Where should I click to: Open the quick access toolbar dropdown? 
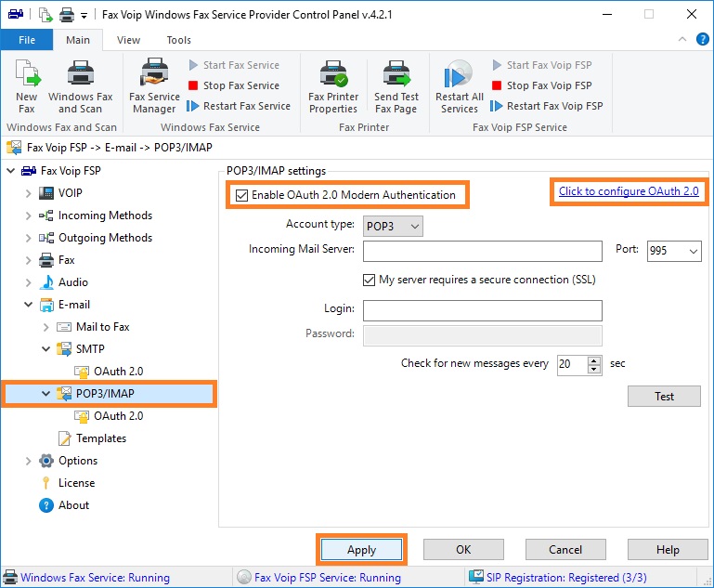tap(84, 16)
